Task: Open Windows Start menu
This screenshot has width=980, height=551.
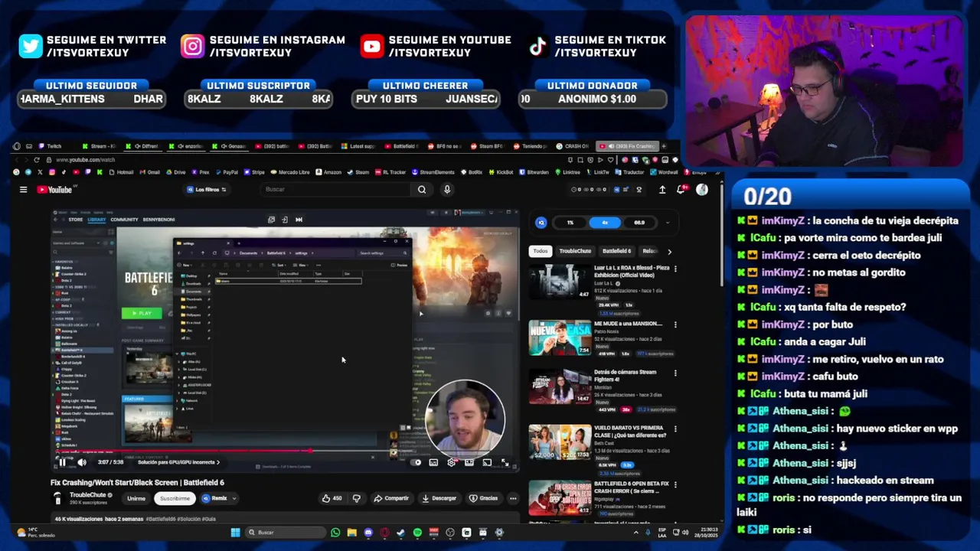Action: click(235, 533)
